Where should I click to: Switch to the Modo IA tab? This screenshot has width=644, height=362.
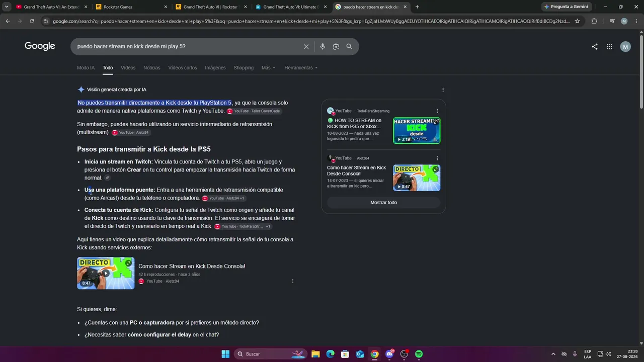point(86,68)
